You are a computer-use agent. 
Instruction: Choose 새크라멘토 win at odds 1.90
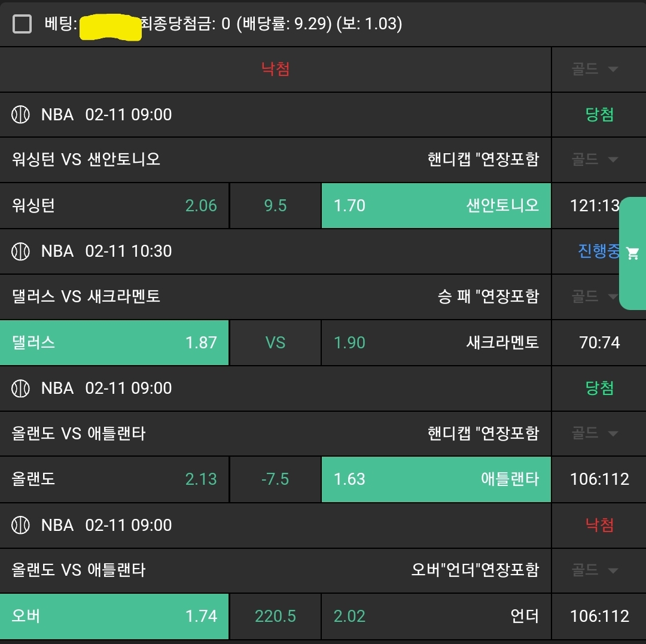click(436, 342)
